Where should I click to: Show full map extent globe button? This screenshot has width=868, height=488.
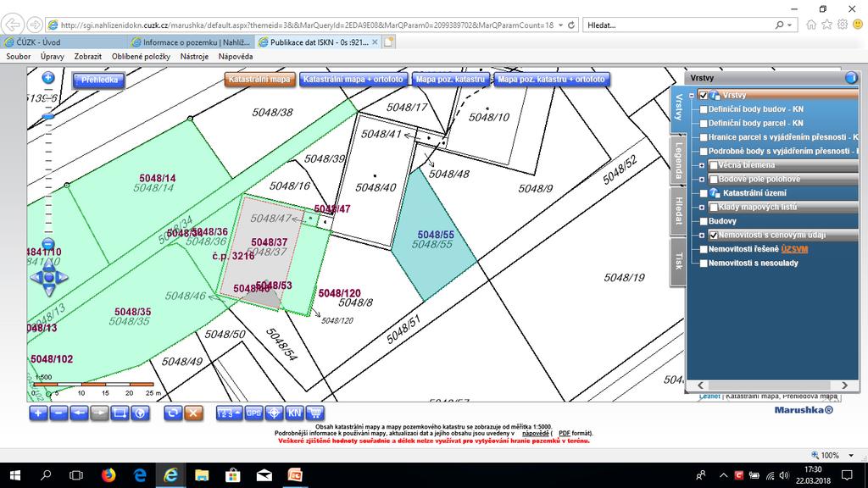coord(140,413)
